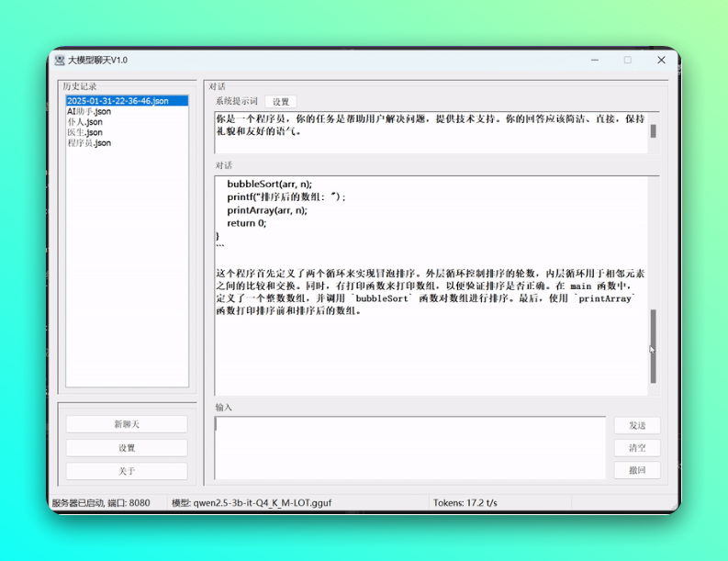The height and width of the screenshot is (561, 728).
Task: Click the printArray(arr, n); code line
Action: pos(267,210)
